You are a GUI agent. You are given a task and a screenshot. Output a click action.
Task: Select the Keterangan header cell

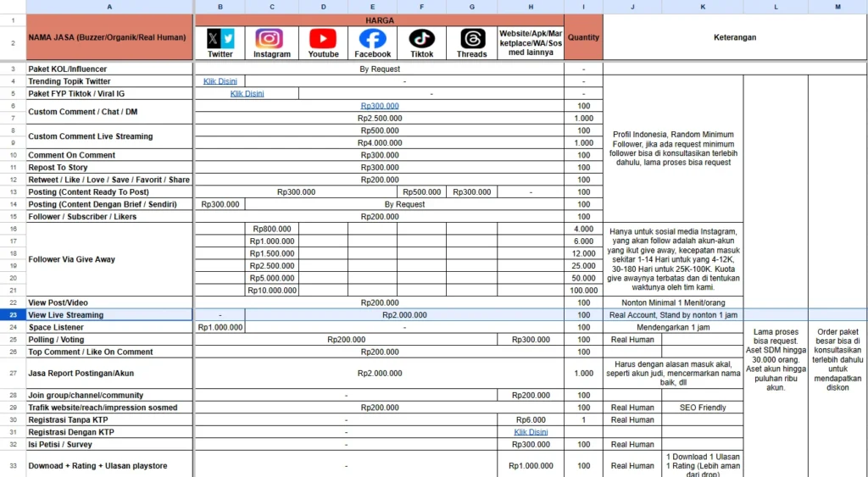(x=735, y=37)
